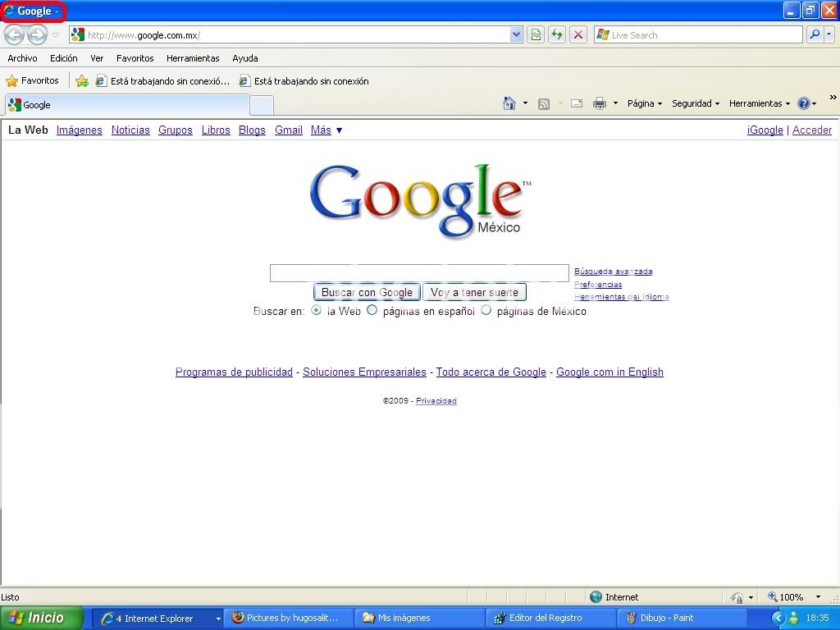Click the add to favorites bar icon
The height and width of the screenshot is (630, 840).
82,81
